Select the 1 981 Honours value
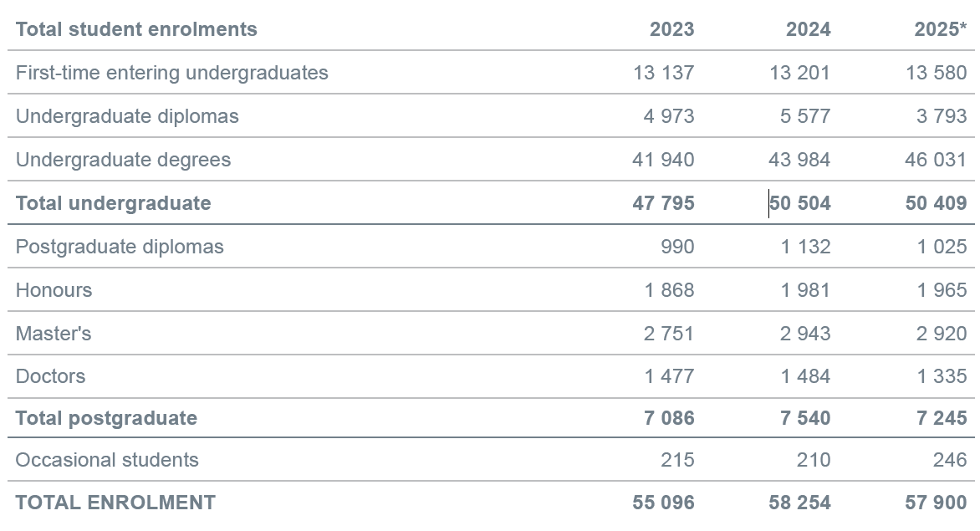 pos(805,290)
